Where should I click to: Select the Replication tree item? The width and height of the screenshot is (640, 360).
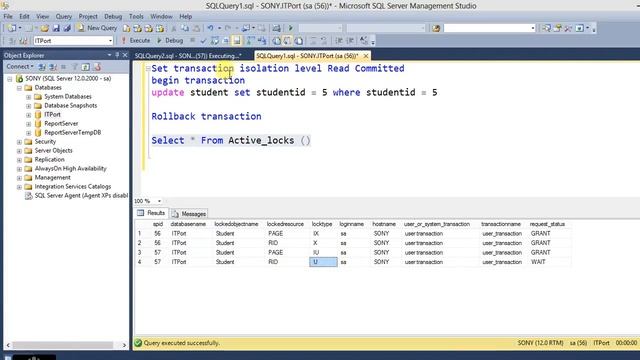(x=49, y=160)
